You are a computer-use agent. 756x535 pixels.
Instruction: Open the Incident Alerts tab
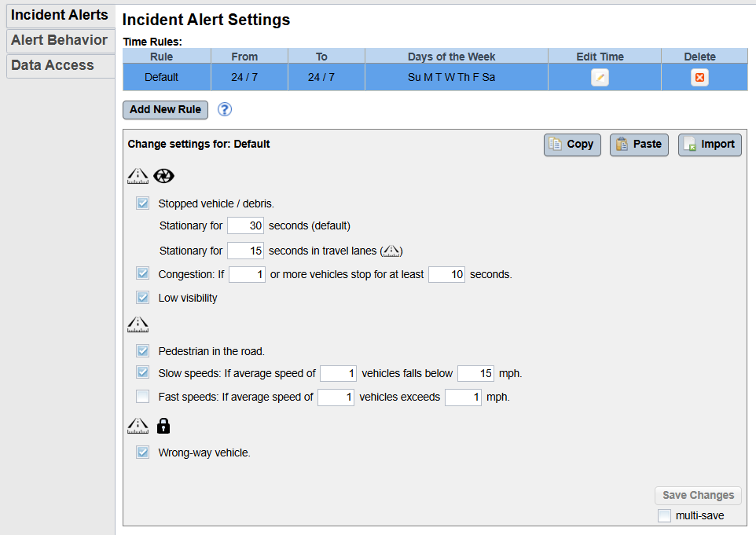click(61, 16)
